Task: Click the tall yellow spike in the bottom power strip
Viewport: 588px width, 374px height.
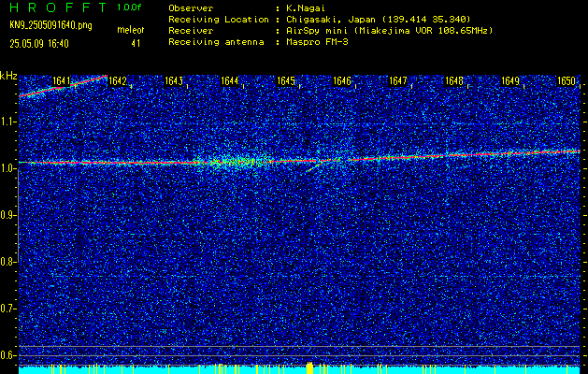Action: [309, 367]
